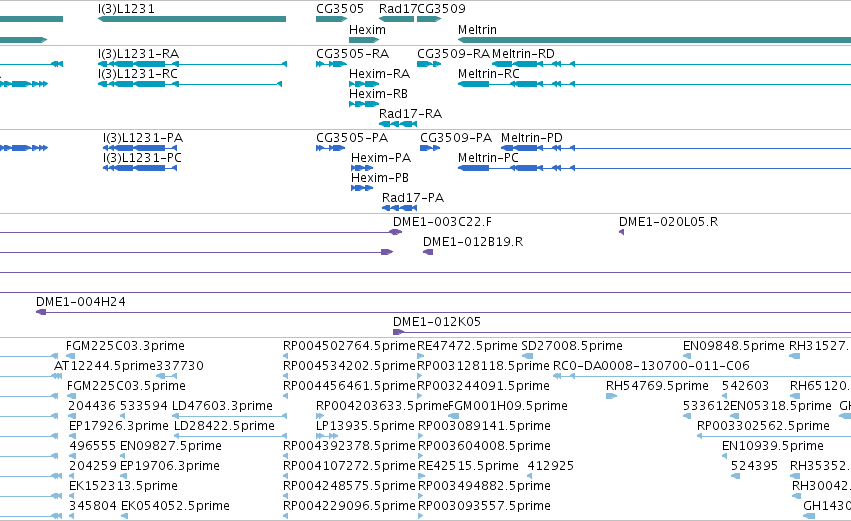Image resolution: width=851 pixels, height=521 pixels.
Task: Click the RP003302562.5prime EST label
Action: pyautogui.click(x=764, y=427)
